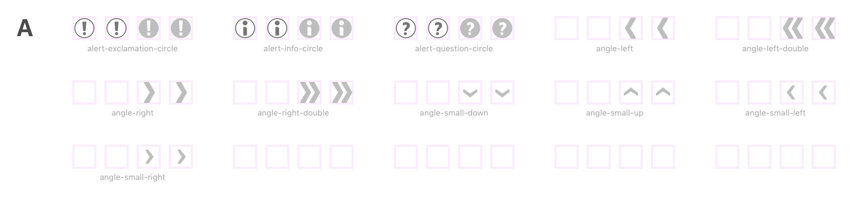Pick the first outlined alert-info-circle icon

tap(245, 28)
